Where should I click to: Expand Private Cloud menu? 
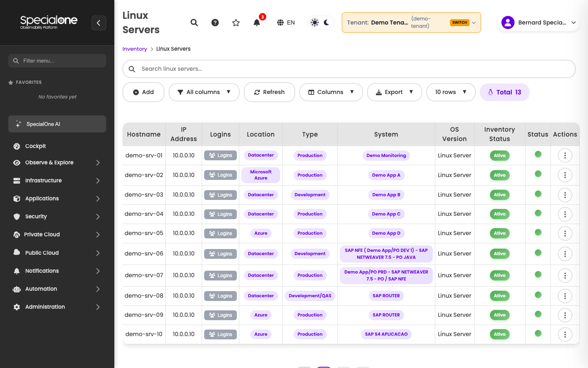pyautogui.click(x=57, y=234)
